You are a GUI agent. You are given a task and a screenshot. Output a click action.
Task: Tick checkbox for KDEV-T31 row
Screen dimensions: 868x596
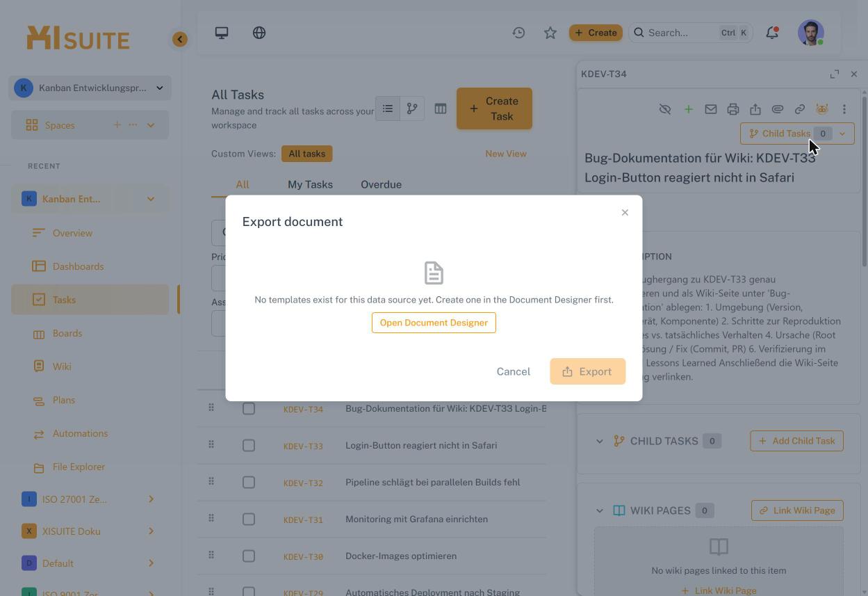click(249, 520)
